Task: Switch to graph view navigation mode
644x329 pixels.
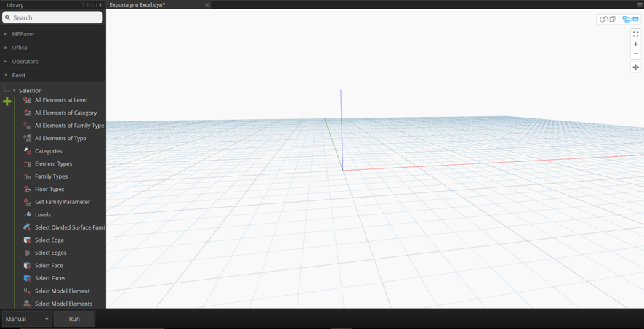Action: [x=630, y=19]
